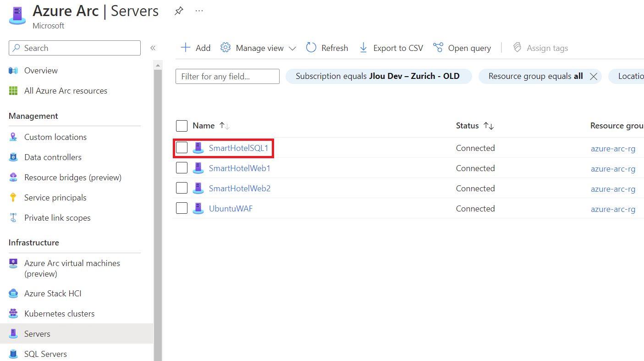The image size is (644, 361).
Task: Click Connected status in SmartHotelWeb1 row
Action: click(x=475, y=168)
